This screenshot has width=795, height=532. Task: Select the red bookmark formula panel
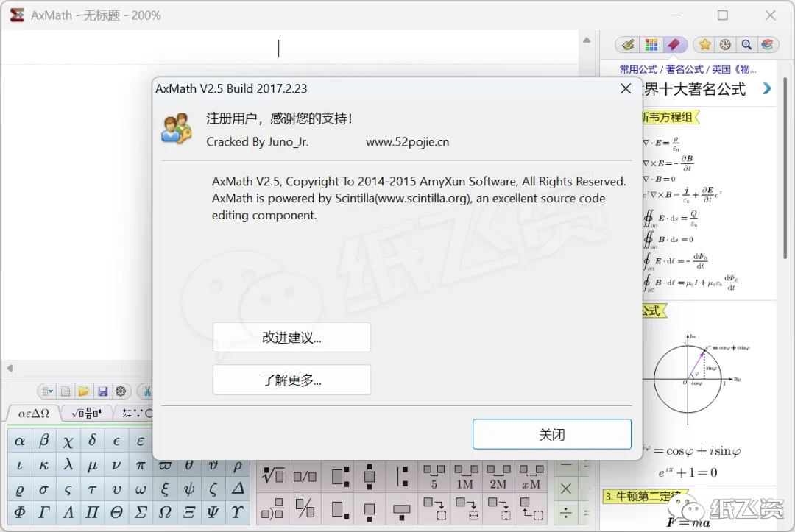tap(674, 45)
